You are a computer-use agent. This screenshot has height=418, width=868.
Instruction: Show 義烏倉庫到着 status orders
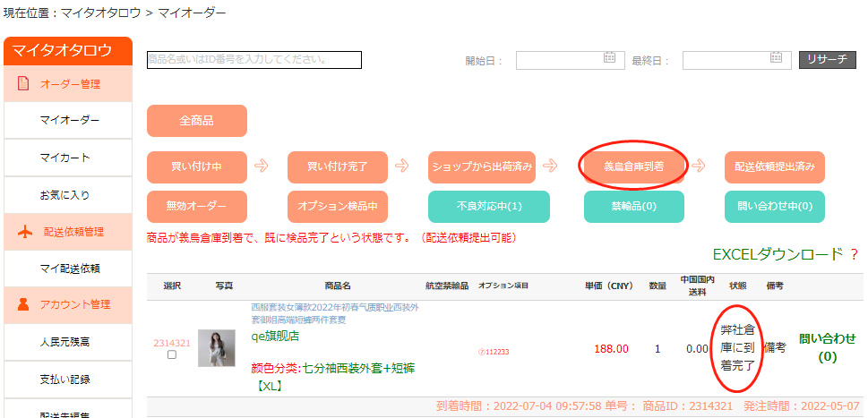point(633,166)
